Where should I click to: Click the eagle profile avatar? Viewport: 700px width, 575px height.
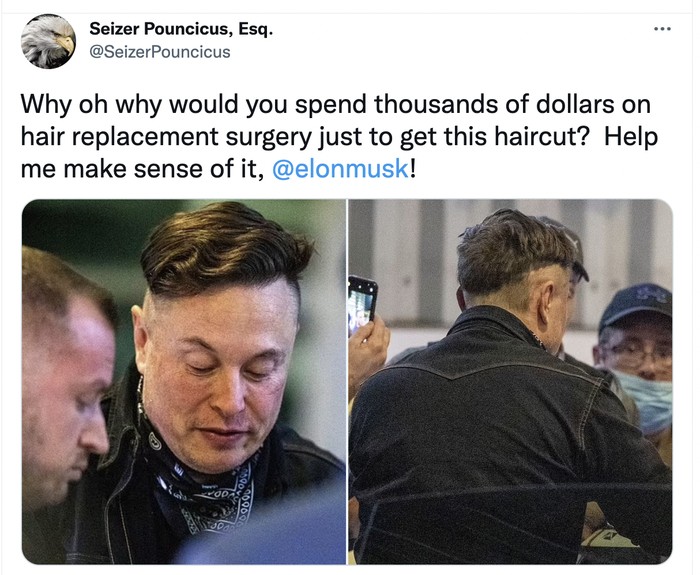tap(47, 41)
